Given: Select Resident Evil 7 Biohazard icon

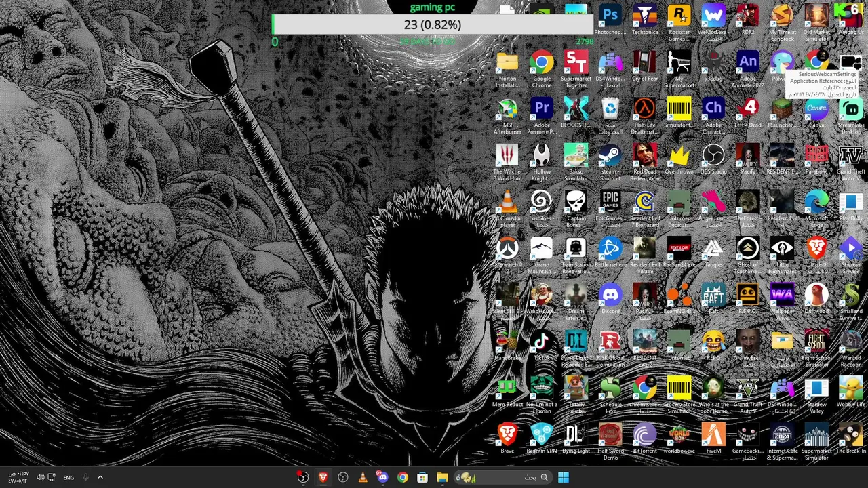Looking at the screenshot, I should click(x=645, y=209).
